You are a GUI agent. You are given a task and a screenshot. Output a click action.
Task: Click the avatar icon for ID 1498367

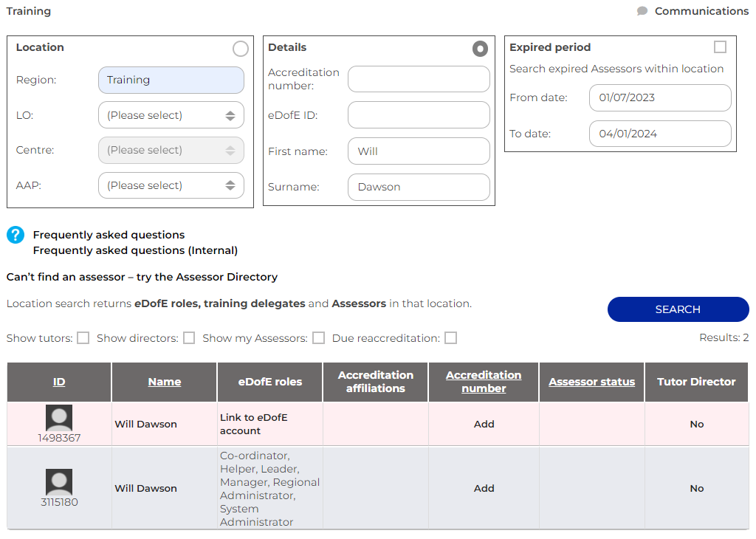pyautogui.click(x=58, y=417)
